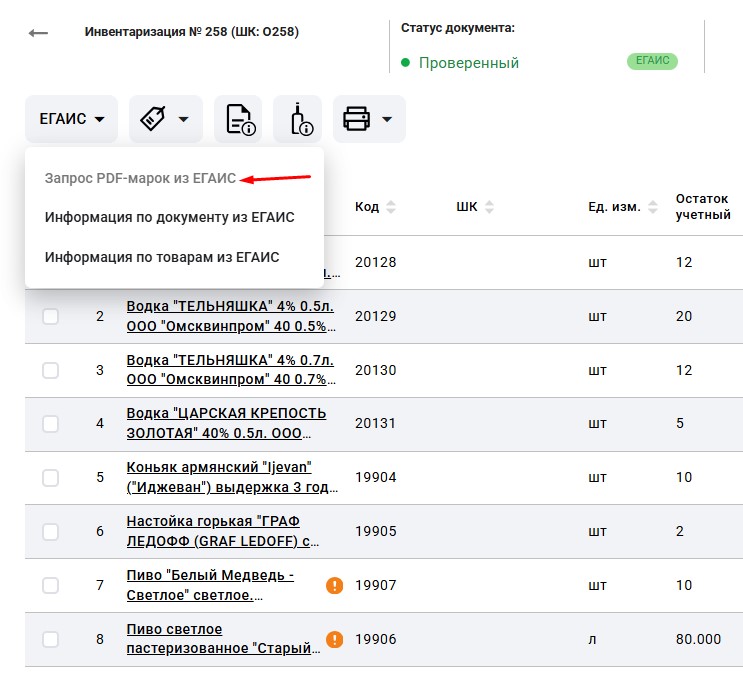The width and height of the screenshot is (743, 674).
Task: Click code 20128 cell
Action: pyautogui.click(x=375, y=262)
